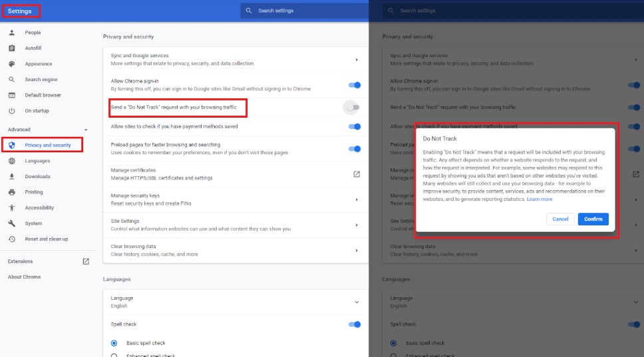Click the System wrench icon
This screenshot has width=644, height=357.
12,223
